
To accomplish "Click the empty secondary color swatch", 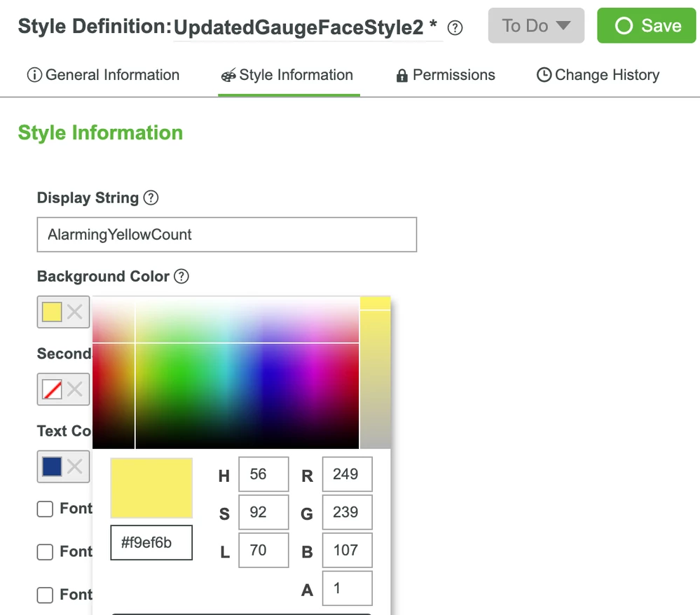I will (52, 389).
